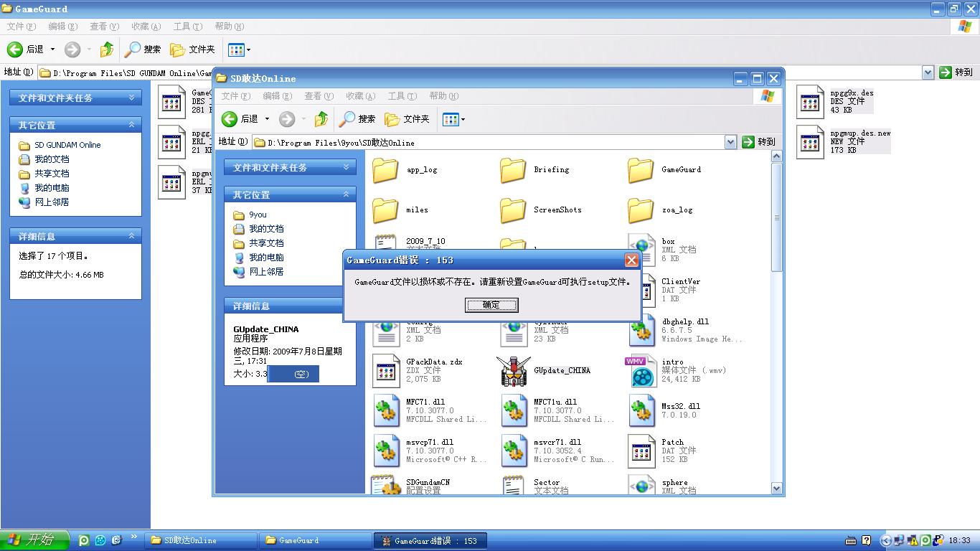Select the ClientVer DAT file
Image resolution: width=980 pixels, height=551 pixels.
[x=648, y=291]
